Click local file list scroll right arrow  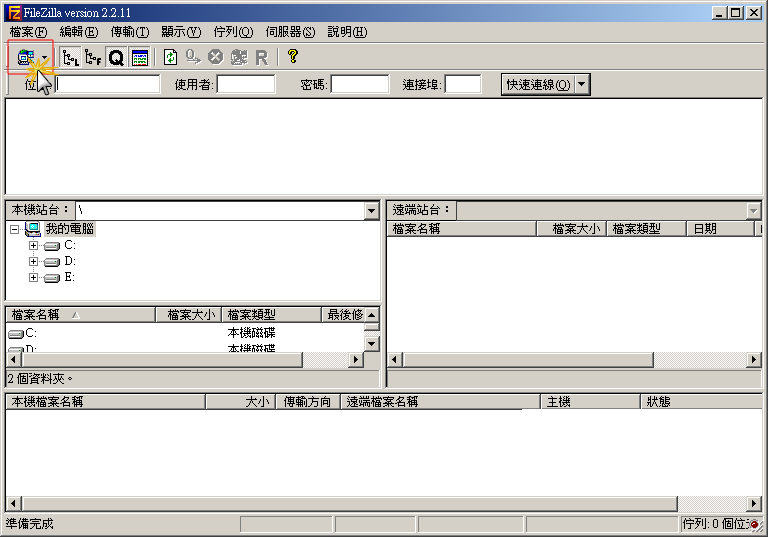pyautogui.click(x=356, y=360)
